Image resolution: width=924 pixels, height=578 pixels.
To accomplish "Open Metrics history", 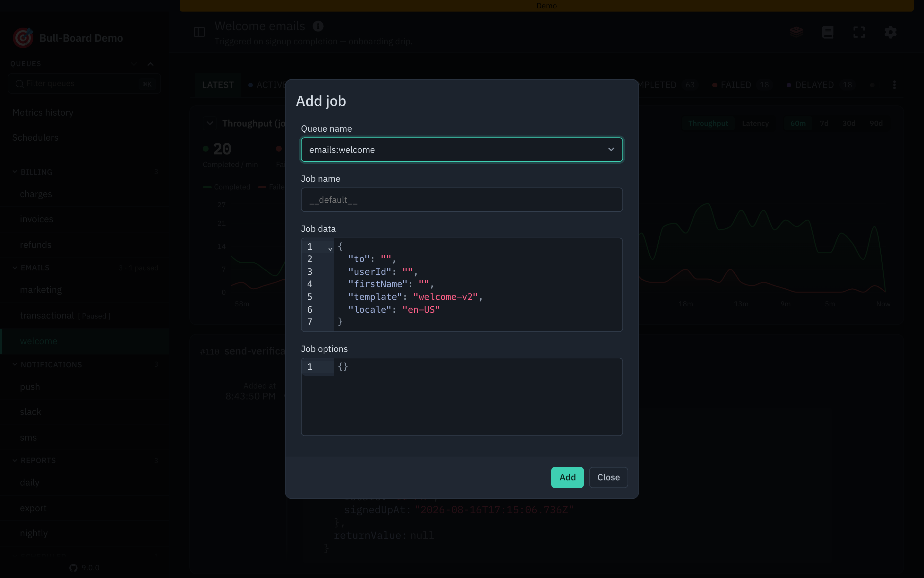I will point(43,112).
